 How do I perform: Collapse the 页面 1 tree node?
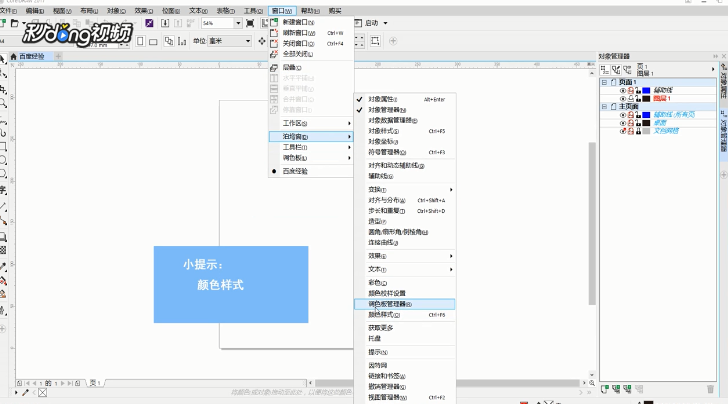point(604,82)
